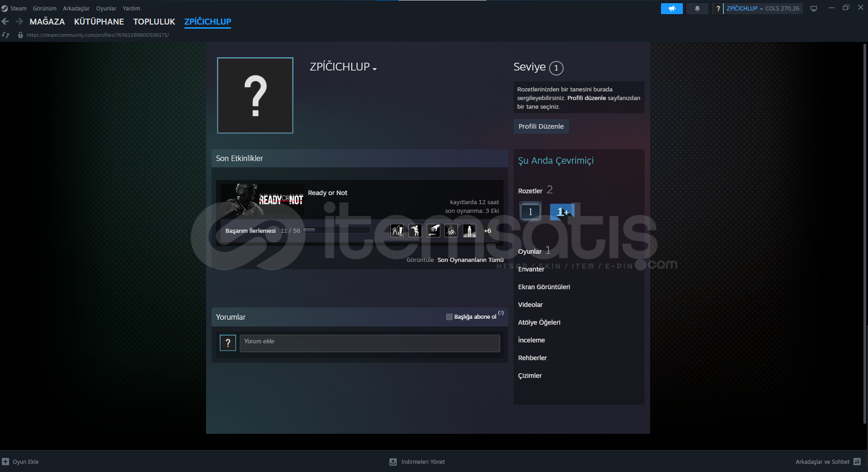Screen dimensions: 868x472
Task: View Son Oynananların Tümü link
Action: coord(470,260)
